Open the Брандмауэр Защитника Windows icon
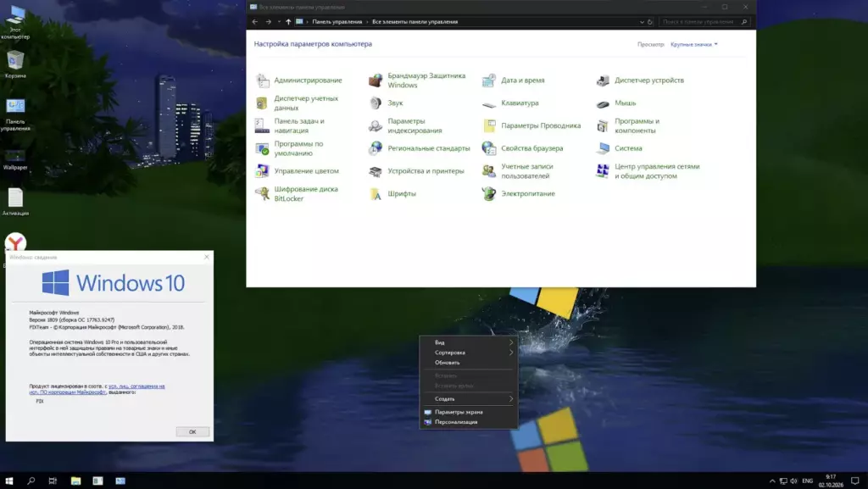The image size is (868, 489). 376,81
